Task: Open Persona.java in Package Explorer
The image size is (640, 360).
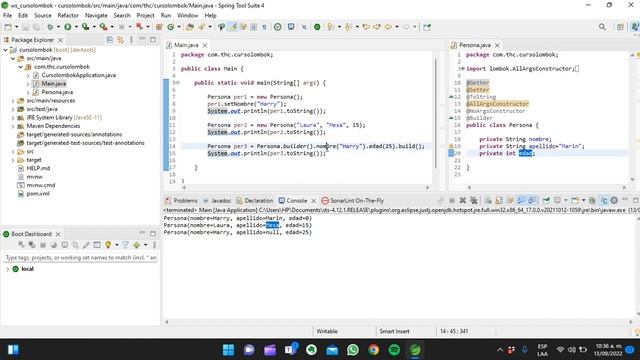Action: click(57, 92)
